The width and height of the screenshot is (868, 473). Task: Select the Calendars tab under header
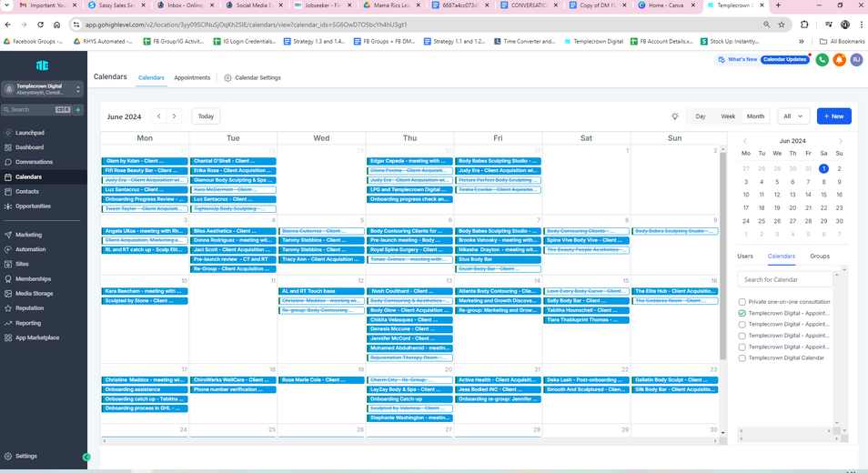click(151, 78)
